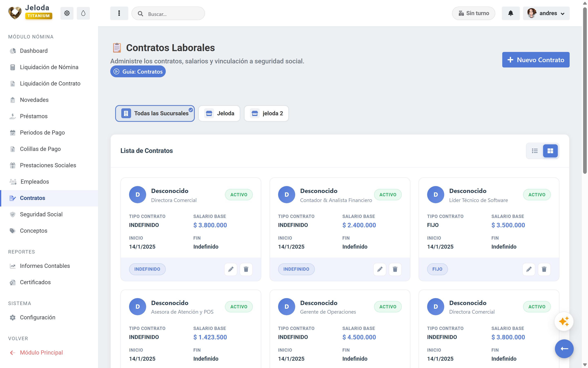Click ACTIVO badge on Asesora de Atención card
Screen dimensions: 588x368
239,307
